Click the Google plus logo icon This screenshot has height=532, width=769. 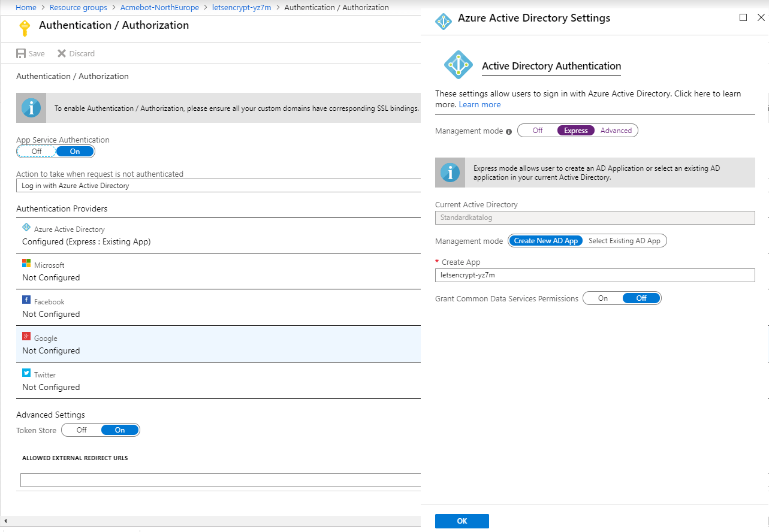26,336
